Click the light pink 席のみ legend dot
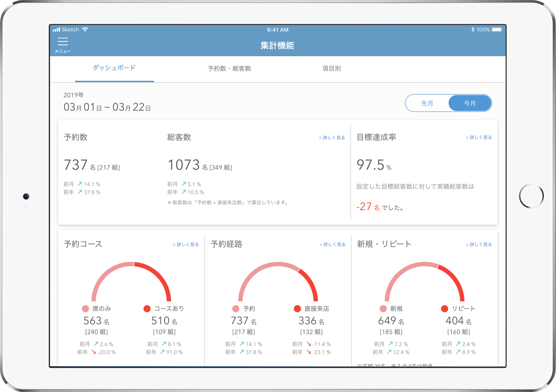 click(85, 308)
